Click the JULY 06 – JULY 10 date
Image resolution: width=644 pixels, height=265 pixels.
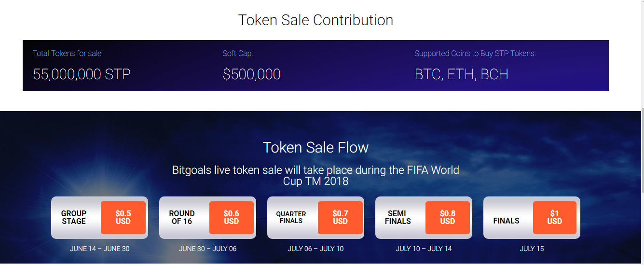315,249
